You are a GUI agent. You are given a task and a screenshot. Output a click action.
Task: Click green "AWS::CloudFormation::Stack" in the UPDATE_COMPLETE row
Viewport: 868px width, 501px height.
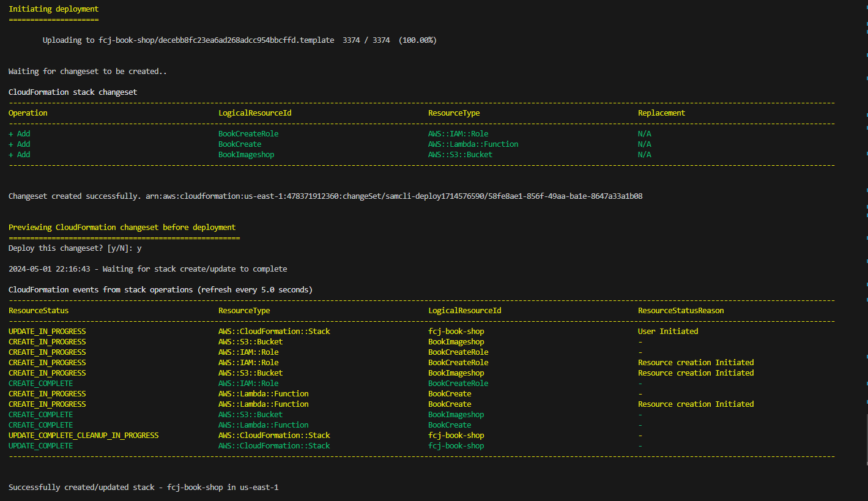[x=274, y=446]
